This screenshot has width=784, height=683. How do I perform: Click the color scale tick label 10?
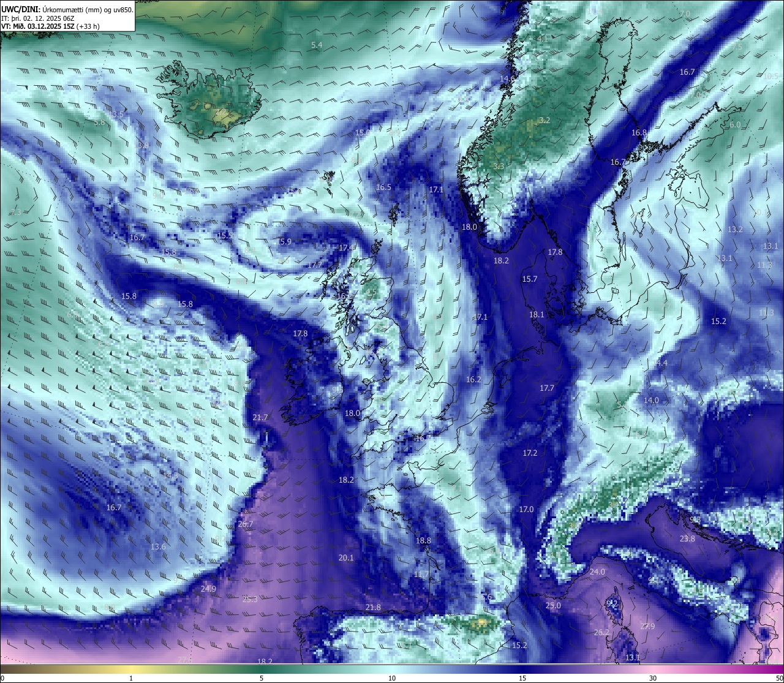click(392, 678)
